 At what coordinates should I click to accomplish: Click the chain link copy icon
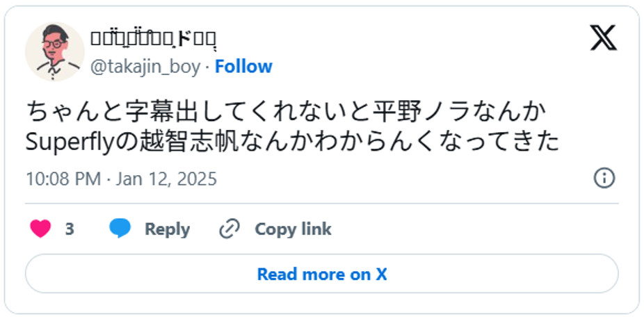[229, 229]
